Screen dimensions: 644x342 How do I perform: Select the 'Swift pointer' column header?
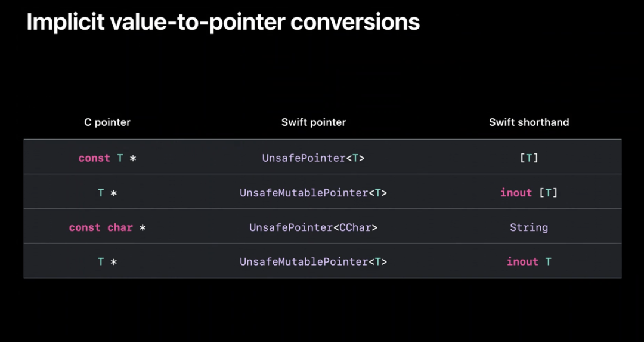point(314,122)
